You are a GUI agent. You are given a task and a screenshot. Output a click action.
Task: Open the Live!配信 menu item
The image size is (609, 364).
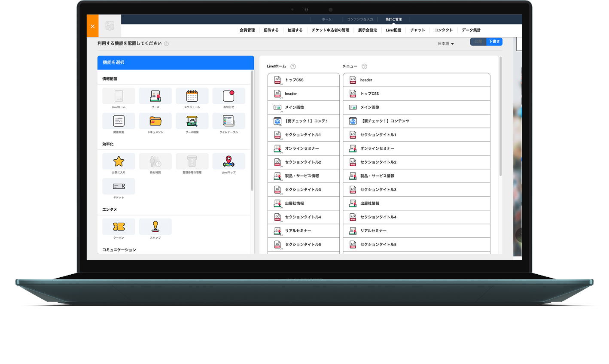[393, 30]
